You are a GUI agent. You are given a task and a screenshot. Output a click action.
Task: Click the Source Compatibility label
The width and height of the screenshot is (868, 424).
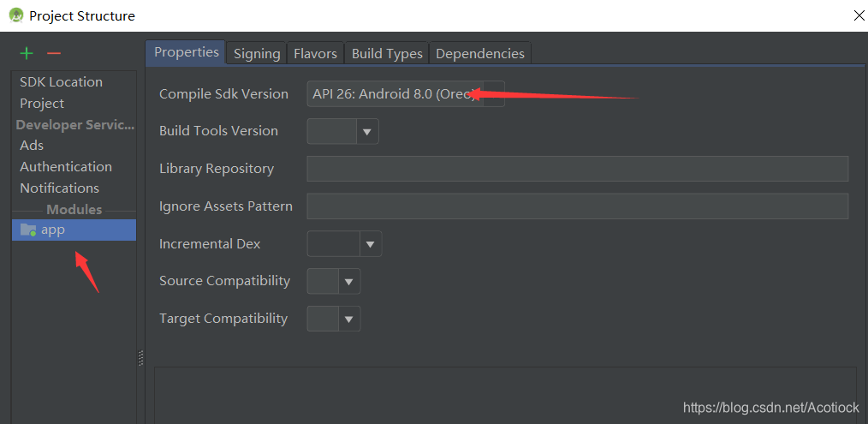click(x=225, y=281)
